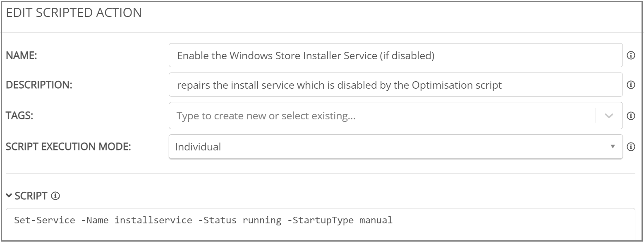The width and height of the screenshot is (644, 242).
Task: Click the info icon beside the Name field
Action: pyautogui.click(x=631, y=55)
